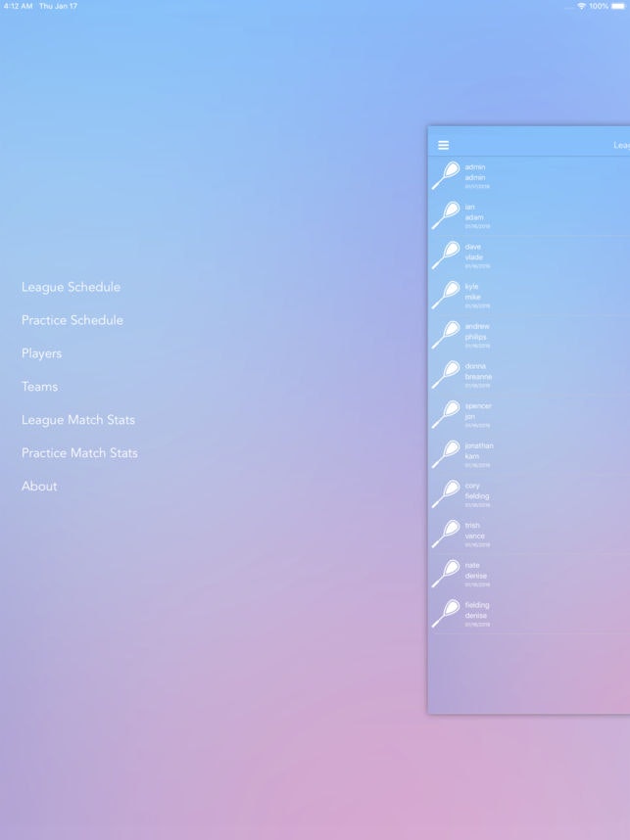
Task: Select the racket icon for ian vs adam
Action: (x=446, y=215)
